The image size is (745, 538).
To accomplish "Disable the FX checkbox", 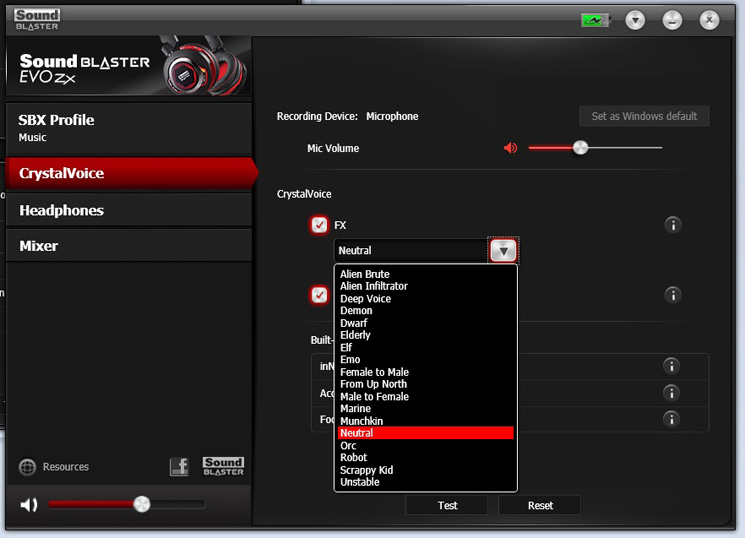I will point(319,225).
